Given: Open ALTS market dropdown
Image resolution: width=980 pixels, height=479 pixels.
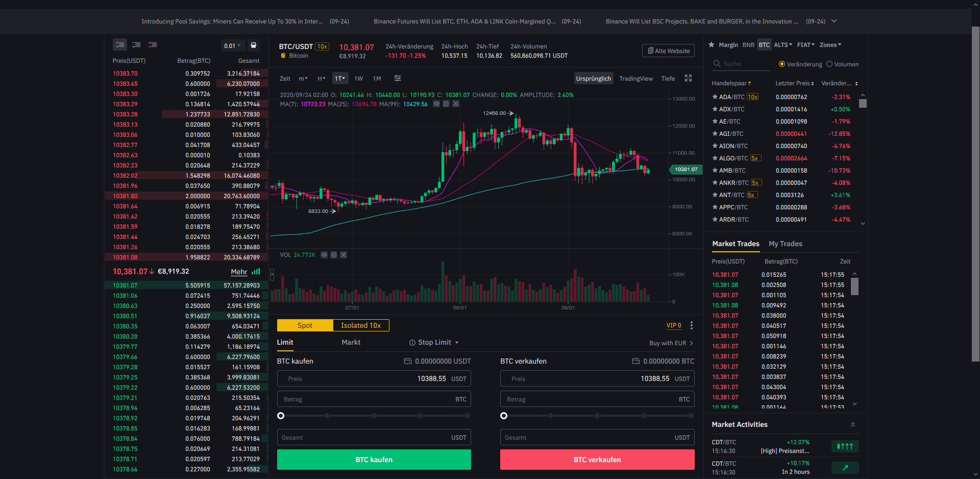Looking at the screenshot, I should pos(783,45).
